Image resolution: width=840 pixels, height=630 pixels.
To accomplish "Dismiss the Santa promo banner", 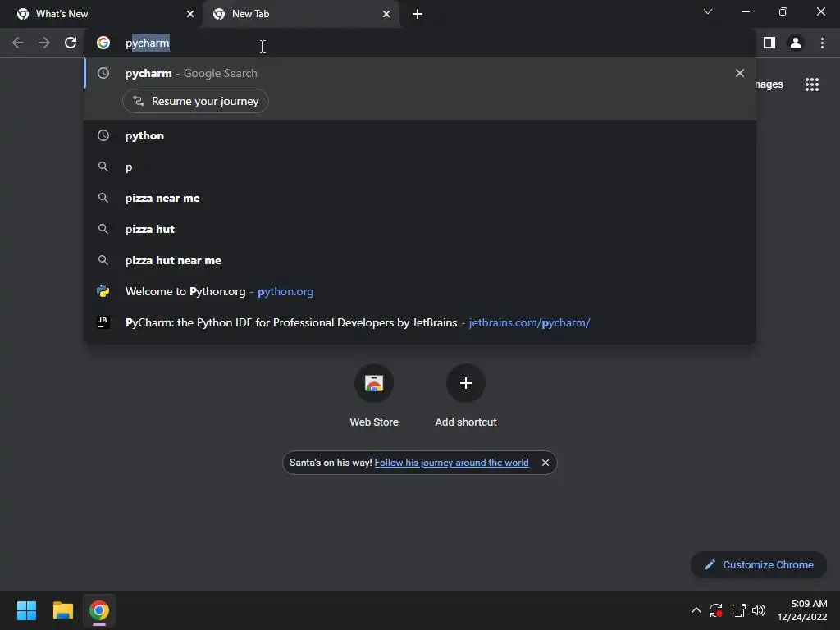I will pos(546,463).
